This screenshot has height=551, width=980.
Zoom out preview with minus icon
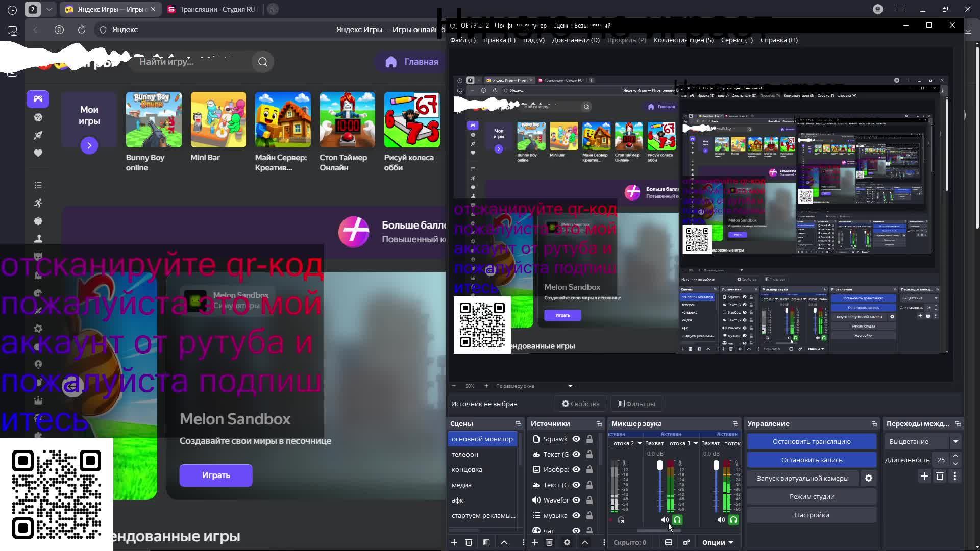(454, 386)
